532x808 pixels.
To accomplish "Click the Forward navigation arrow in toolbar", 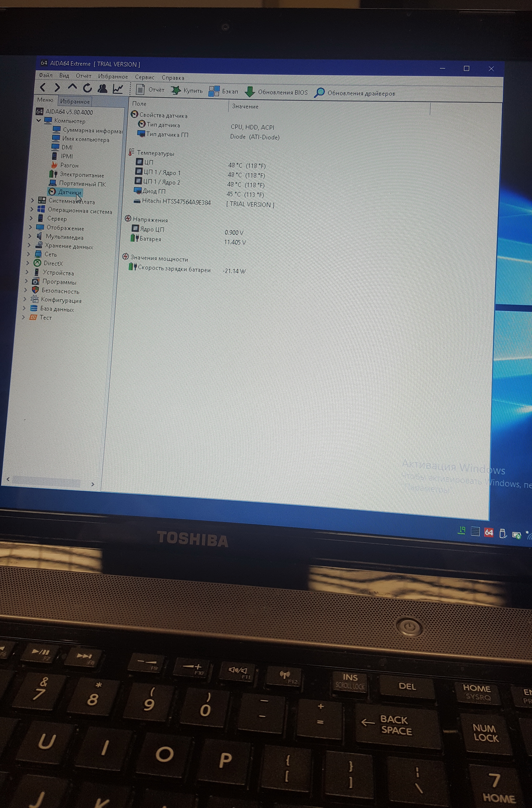I will [x=57, y=88].
